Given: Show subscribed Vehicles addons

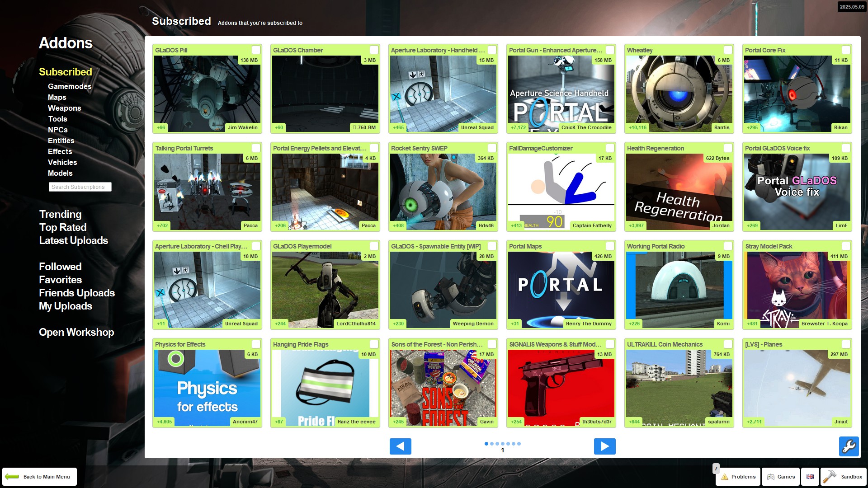Looking at the screenshot, I should tap(62, 162).
